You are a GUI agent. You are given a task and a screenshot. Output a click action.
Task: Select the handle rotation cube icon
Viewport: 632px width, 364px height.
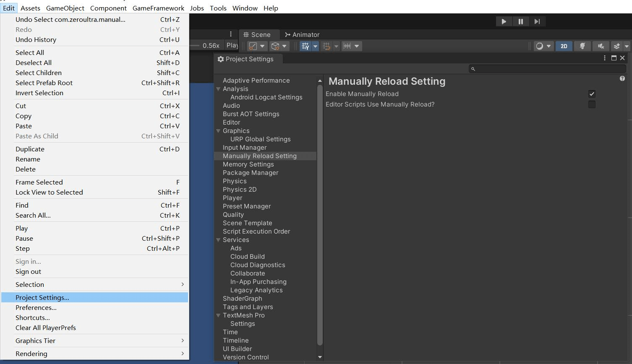(275, 46)
